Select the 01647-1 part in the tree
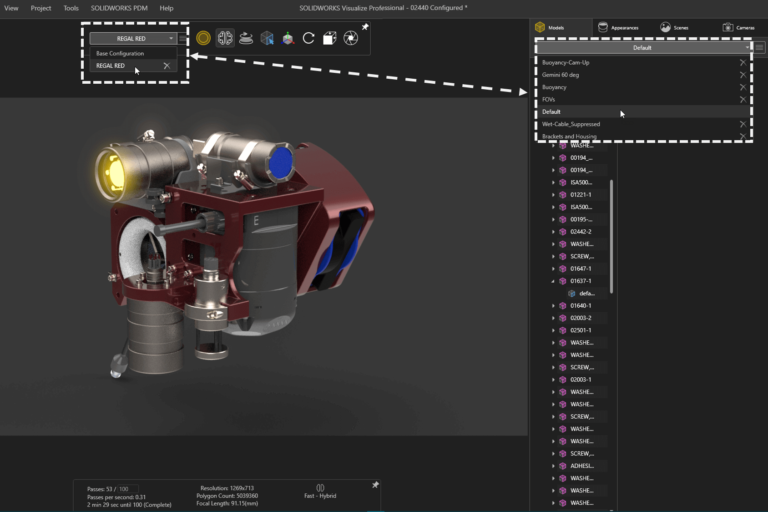Image resolution: width=768 pixels, height=512 pixels. coord(580,269)
